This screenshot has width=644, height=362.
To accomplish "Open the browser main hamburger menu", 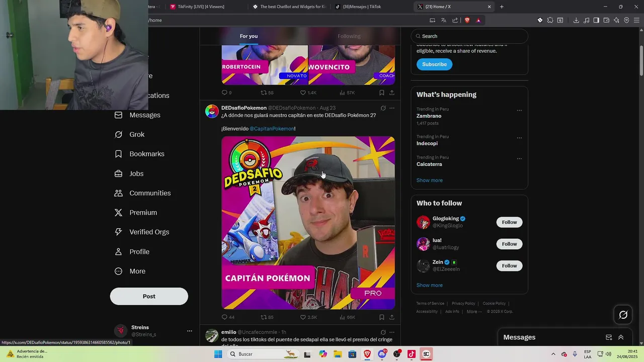I will 636,20.
